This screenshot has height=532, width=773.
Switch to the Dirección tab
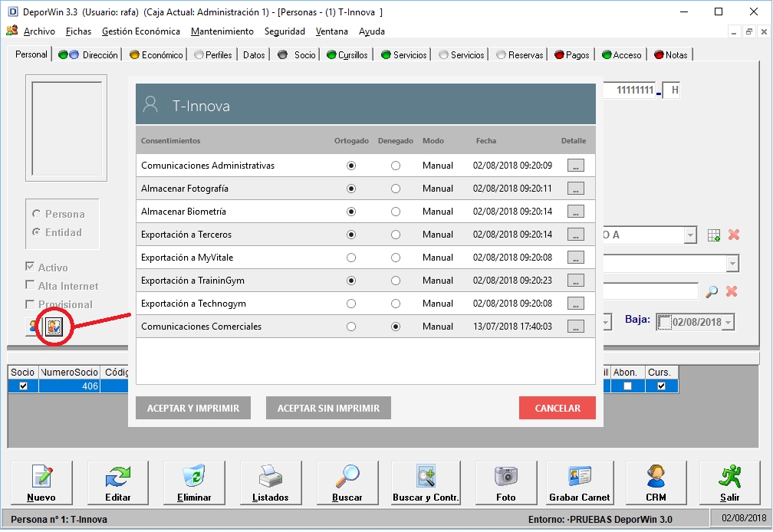(x=87, y=54)
